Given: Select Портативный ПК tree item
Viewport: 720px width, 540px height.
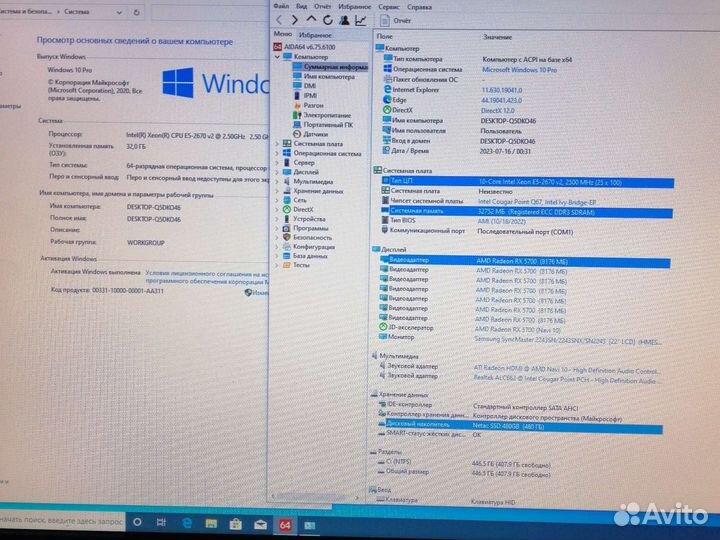Looking at the screenshot, I should [323, 124].
